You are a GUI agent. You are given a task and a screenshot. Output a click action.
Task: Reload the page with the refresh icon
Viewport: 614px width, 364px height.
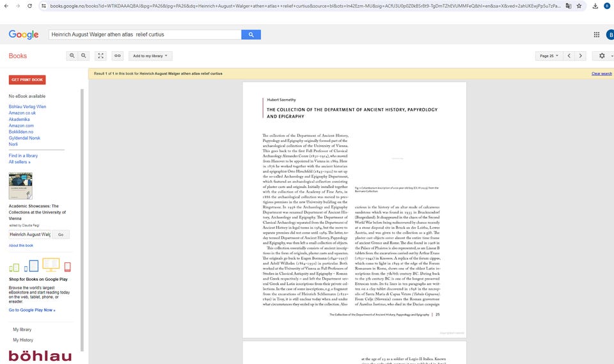coord(29,6)
